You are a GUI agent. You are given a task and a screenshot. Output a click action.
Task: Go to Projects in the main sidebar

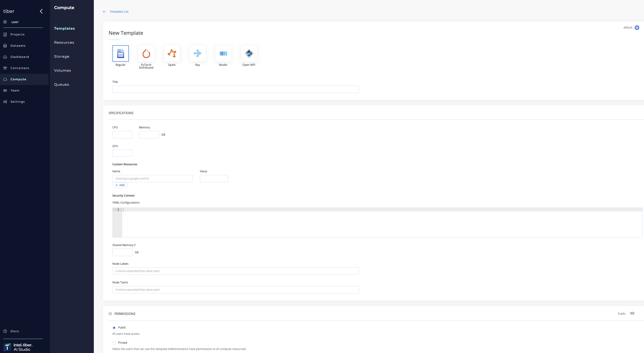[17, 35]
